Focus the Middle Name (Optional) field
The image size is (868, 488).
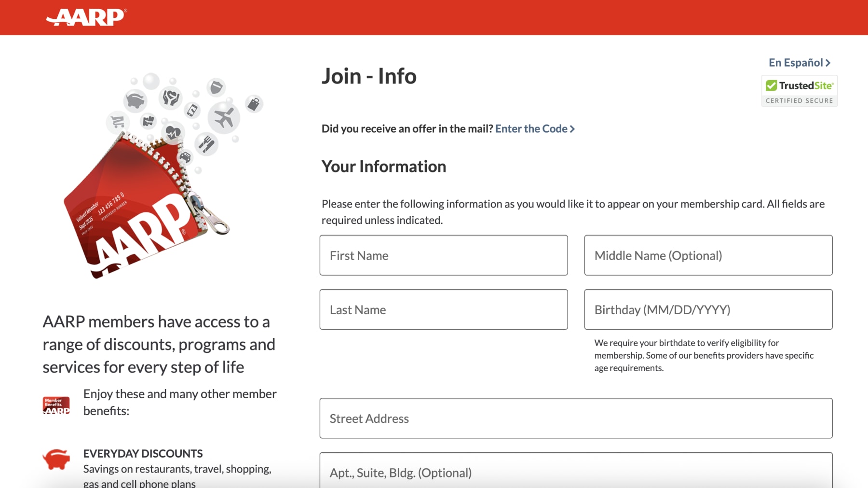coord(708,255)
